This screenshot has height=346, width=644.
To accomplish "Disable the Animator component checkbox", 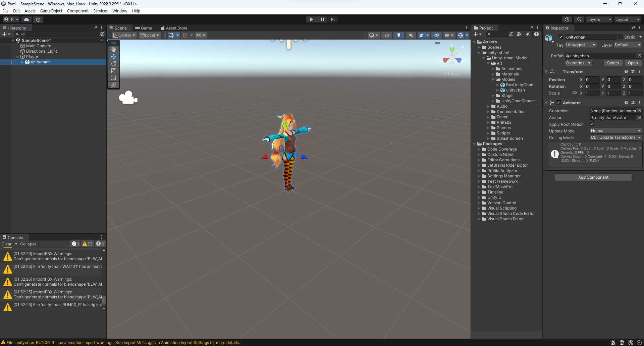I will 558,103.
